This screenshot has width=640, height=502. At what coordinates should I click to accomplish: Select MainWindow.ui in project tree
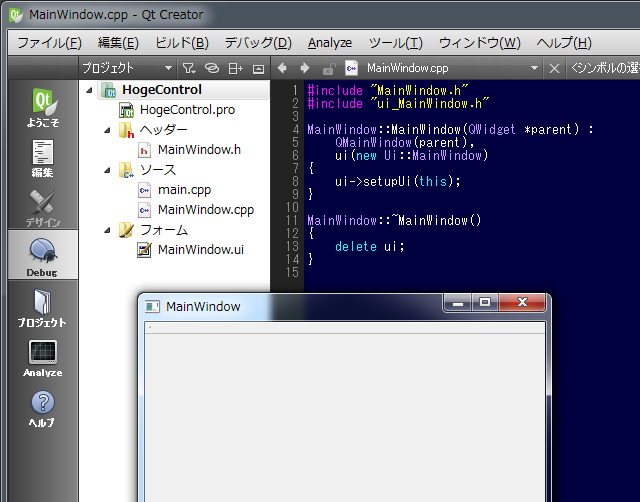point(201,249)
